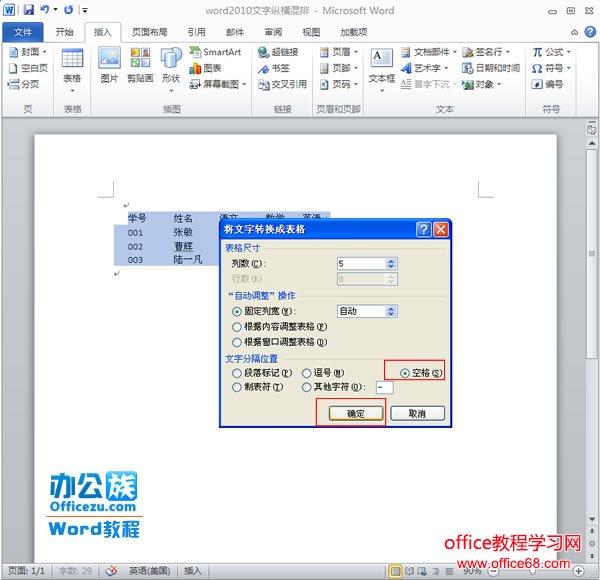Insert an Equation (公式)

tap(551, 52)
